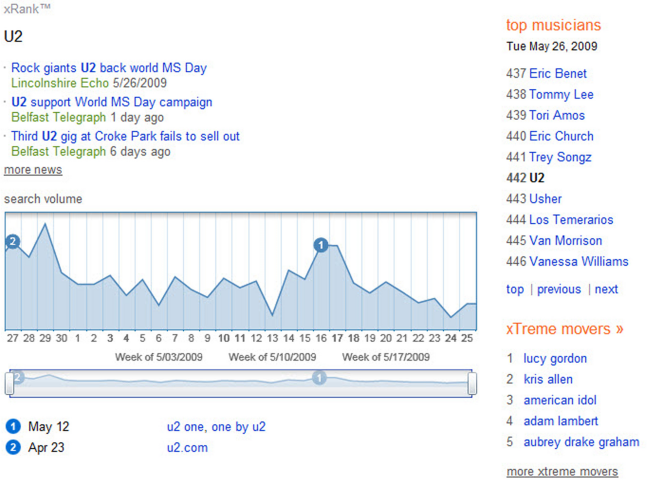Open 'lucy gordon' xtreme mover
Screen dimensions: 650x483
(555, 359)
